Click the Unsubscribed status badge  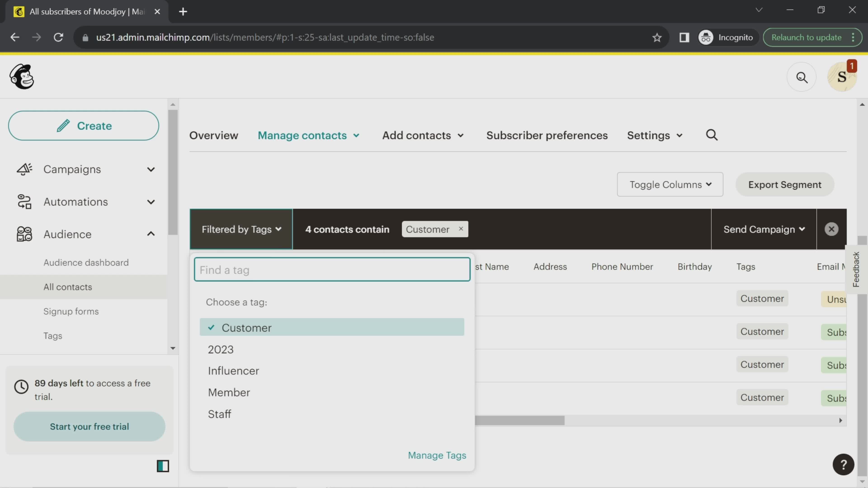tap(834, 299)
